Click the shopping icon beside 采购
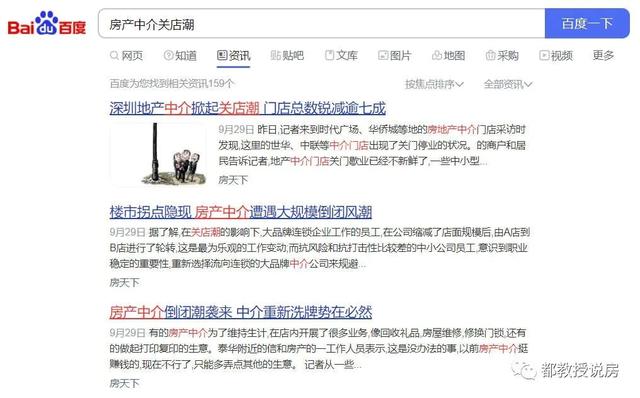Image resolution: width=640 pixels, height=398 pixels. [490, 55]
